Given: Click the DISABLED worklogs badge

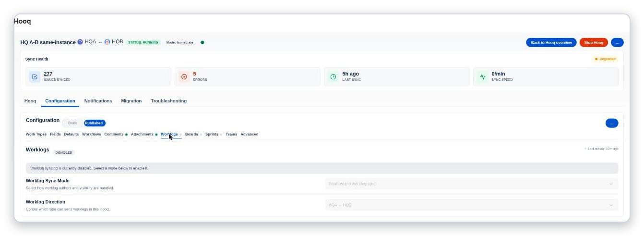Looking at the screenshot, I should (64, 152).
